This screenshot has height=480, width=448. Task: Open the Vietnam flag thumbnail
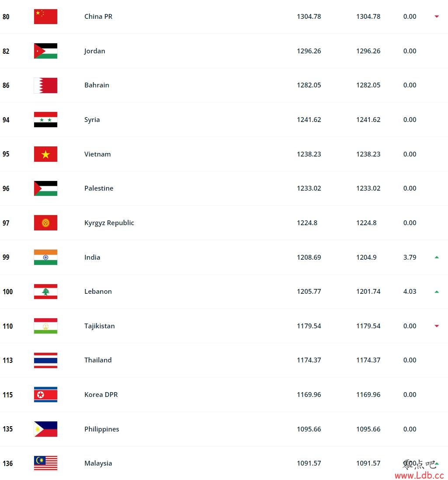coord(45,154)
